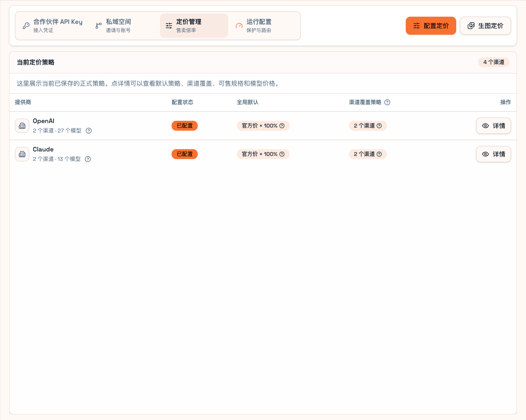Image resolution: width=526 pixels, height=420 pixels.
Task: View 详情 for Claude
Action: pos(494,154)
